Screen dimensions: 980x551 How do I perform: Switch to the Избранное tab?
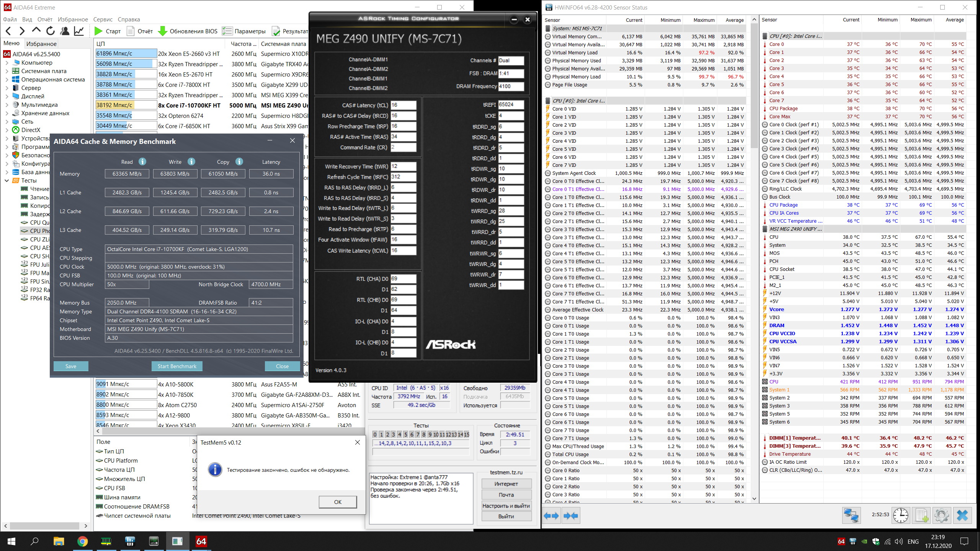(x=41, y=44)
